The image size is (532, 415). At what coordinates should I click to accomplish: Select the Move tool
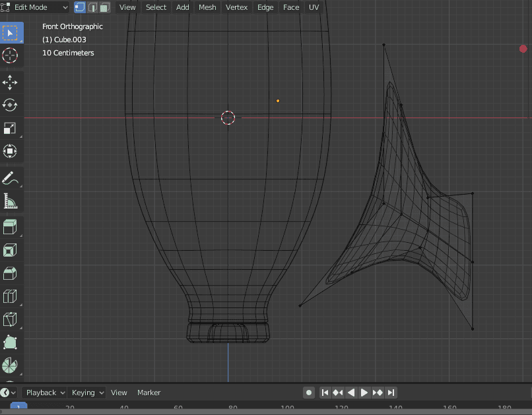[x=11, y=82]
